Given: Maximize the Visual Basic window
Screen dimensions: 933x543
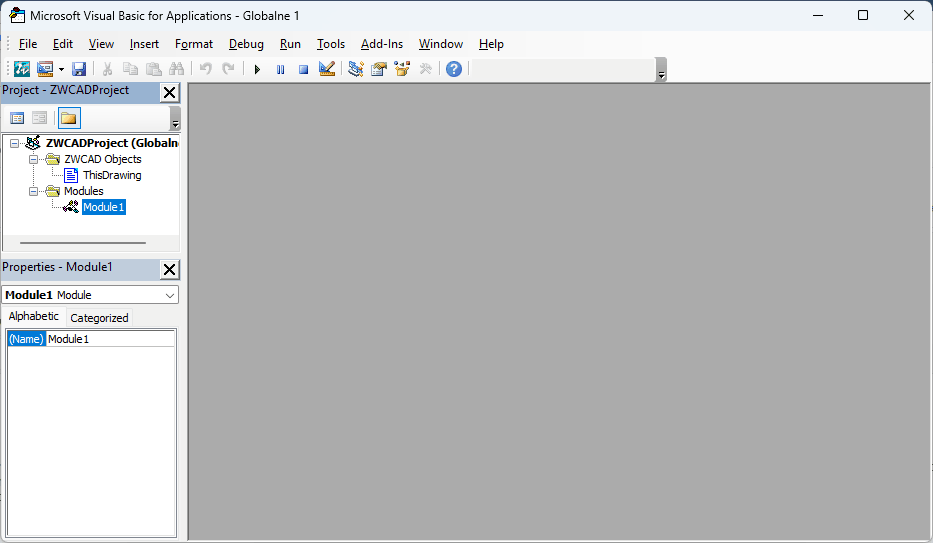Looking at the screenshot, I should [x=863, y=15].
